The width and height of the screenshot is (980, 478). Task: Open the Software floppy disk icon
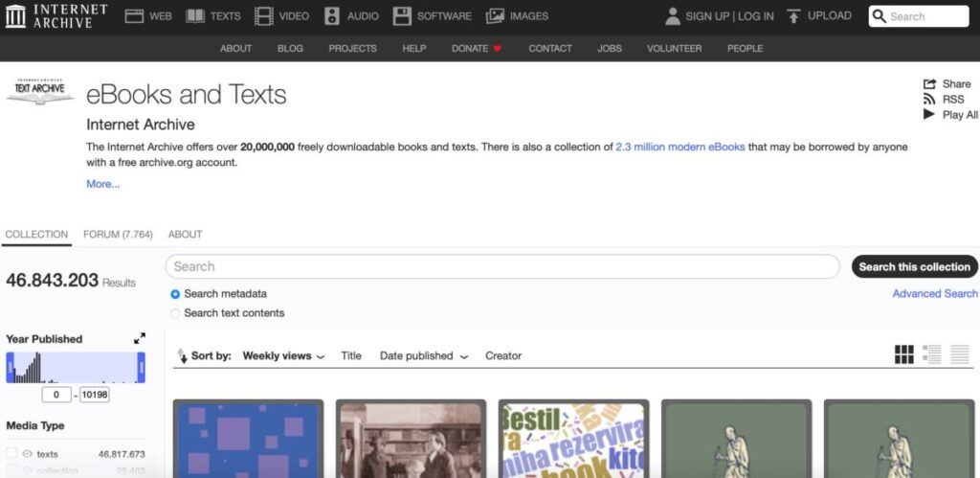point(402,16)
